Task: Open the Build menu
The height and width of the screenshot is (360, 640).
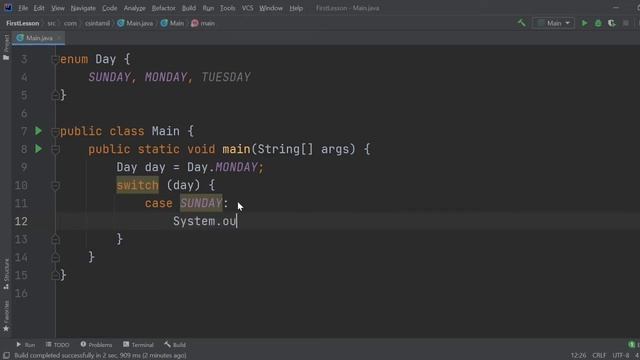Action: [189, 8]
